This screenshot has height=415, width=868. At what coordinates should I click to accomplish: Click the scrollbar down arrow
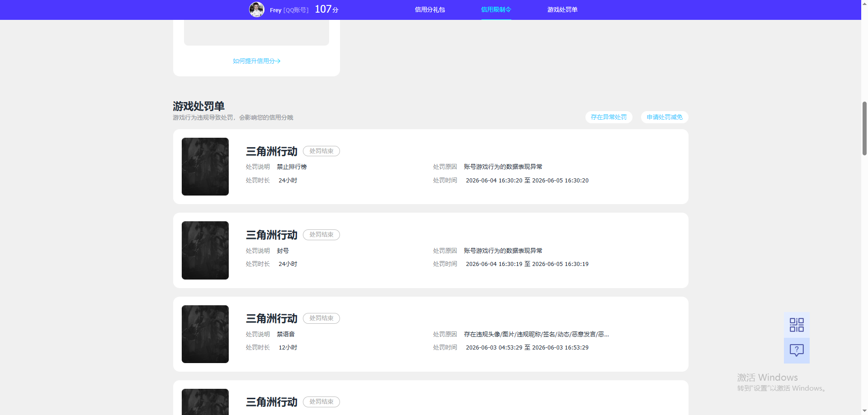[x=864, y=411]
